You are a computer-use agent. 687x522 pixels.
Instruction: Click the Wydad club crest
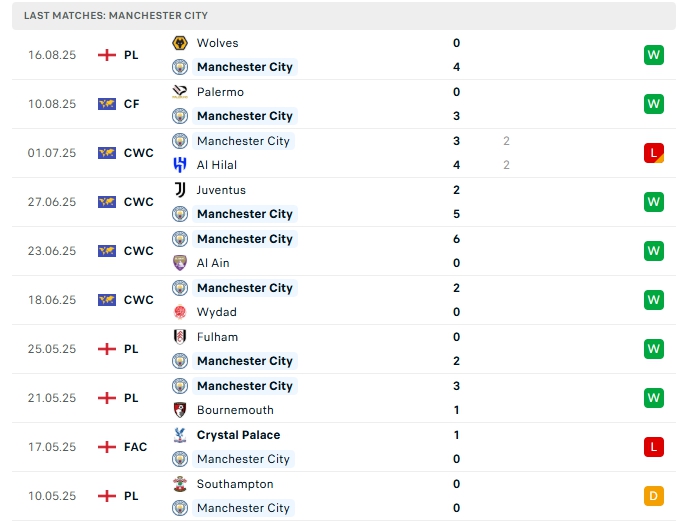tap(180, 312)
